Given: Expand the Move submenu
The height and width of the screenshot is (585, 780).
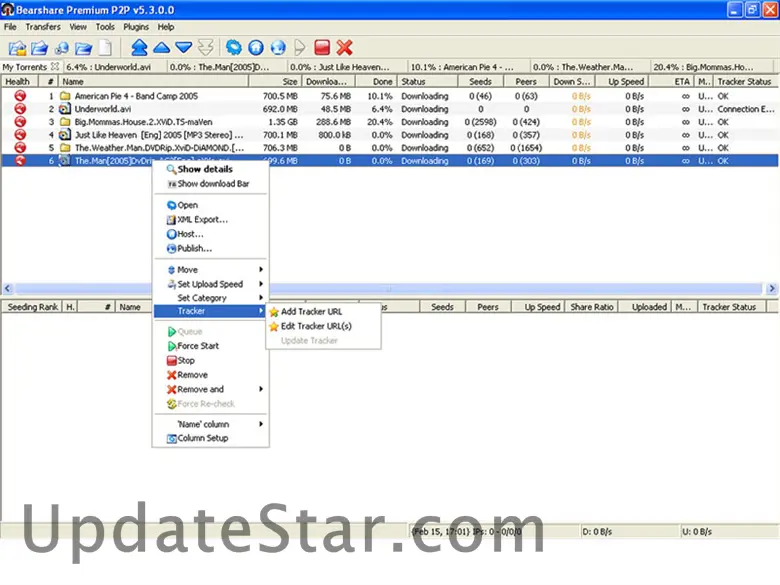Looking at the screenshot, I should [x=210, y=270].
